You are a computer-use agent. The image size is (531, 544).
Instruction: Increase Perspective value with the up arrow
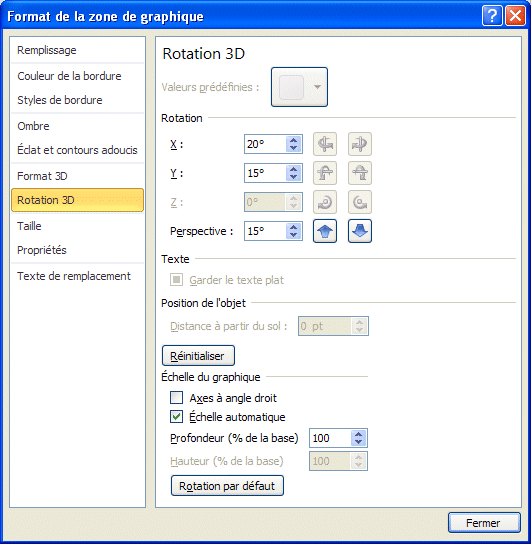coord(293,227)
